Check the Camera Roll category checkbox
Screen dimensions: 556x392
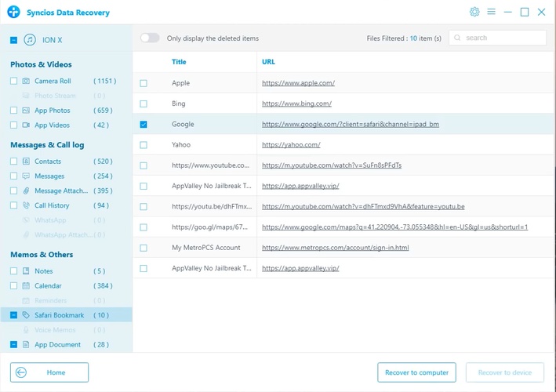pyautogui.click(x=13, y=81)
